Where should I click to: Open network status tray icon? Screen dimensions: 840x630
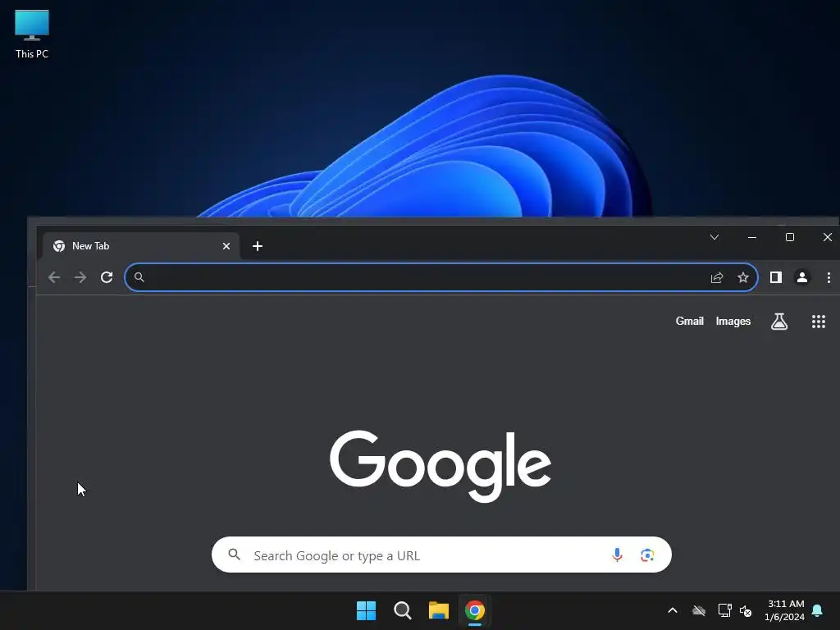725,610
